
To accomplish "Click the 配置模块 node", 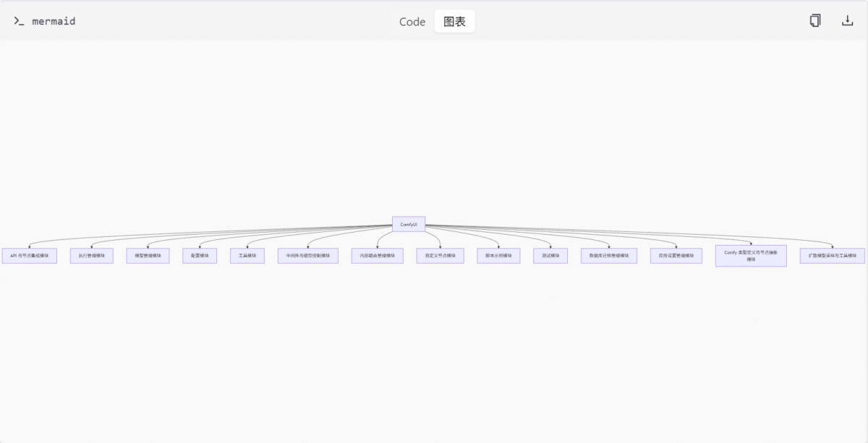I will [x=200, y=256].
